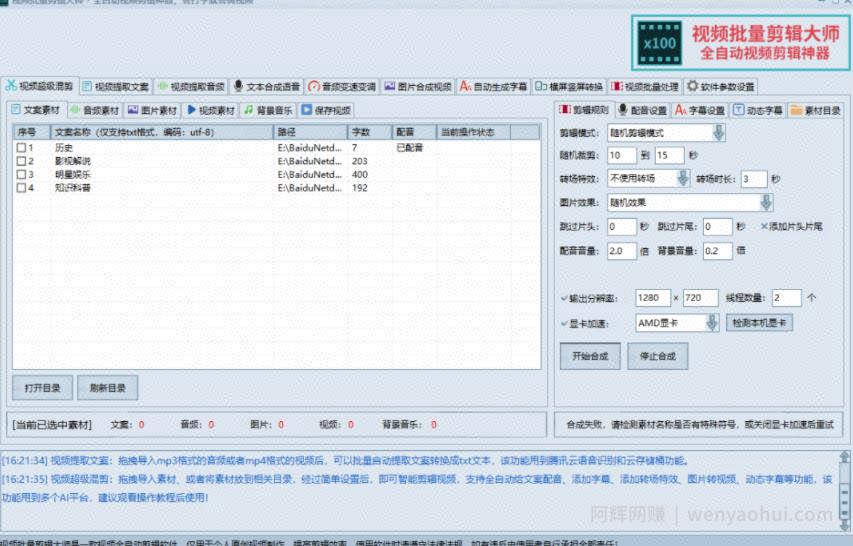Click the log panel scrollbar up arrow
Viewport: 853px width, 546px height.
point(844,457)
